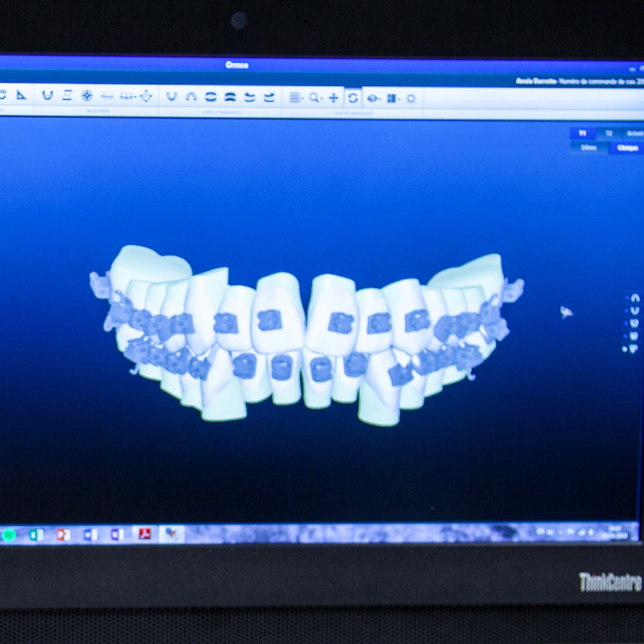This screenshot has width=644, height=644.
Task: Switch to the upper arch standard view
Action: tap(191, 97)
